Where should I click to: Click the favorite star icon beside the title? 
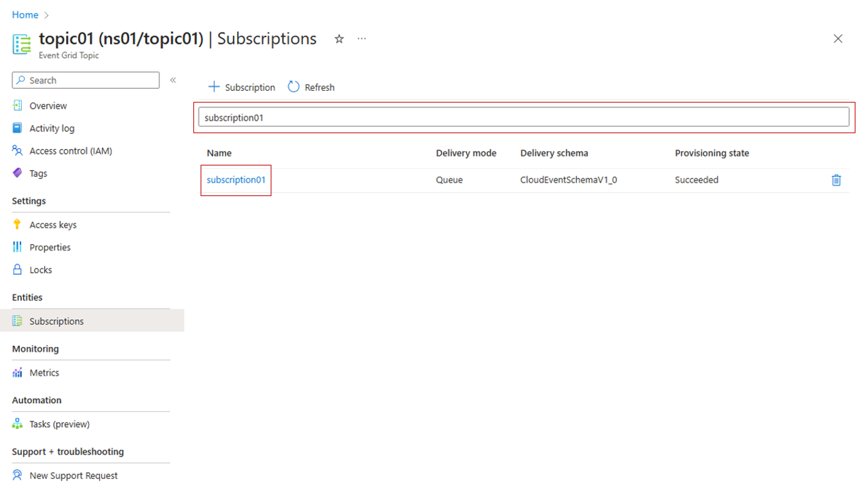pos(339,39)
